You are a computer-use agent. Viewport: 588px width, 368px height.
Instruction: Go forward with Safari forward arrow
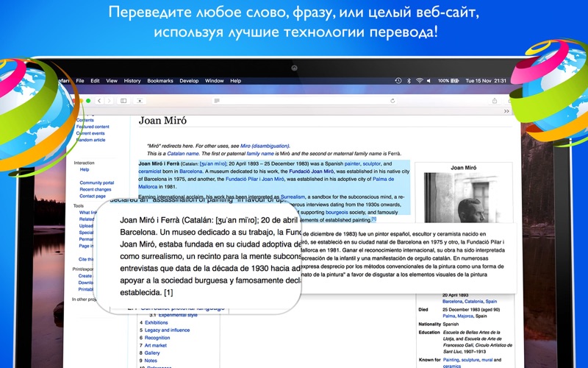click(109, 101)
